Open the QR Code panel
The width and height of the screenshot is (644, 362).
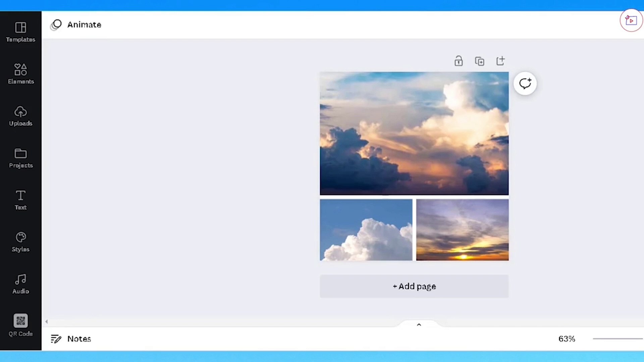[x=20, y=324]
